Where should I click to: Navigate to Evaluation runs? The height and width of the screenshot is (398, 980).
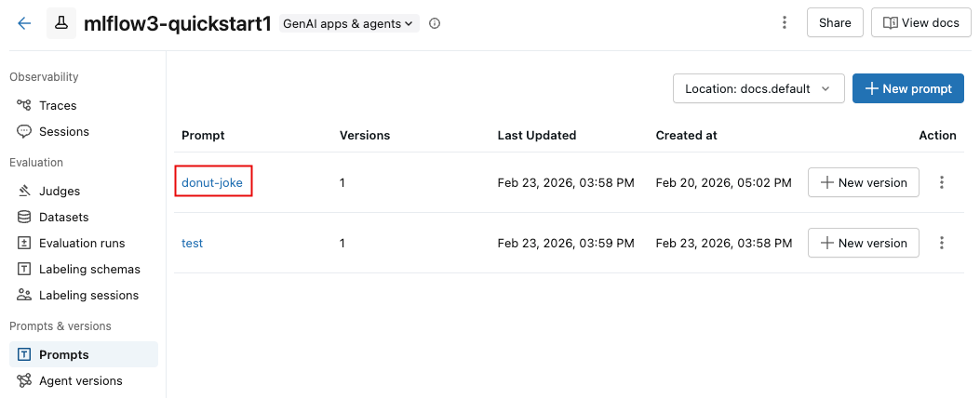tap(81, 244)
